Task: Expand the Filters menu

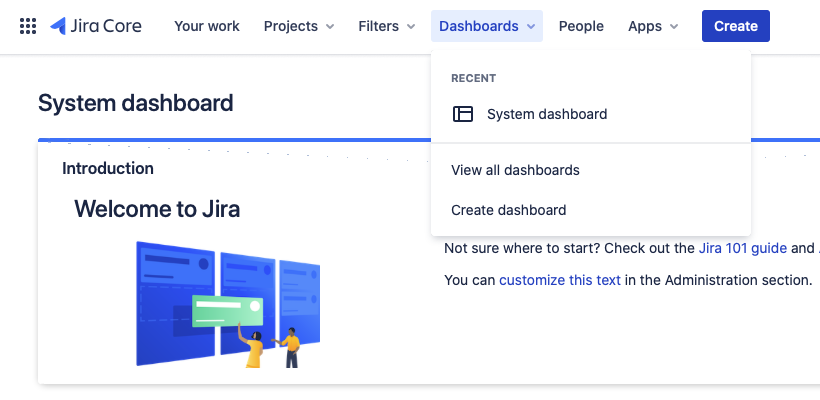Action: 386,26
